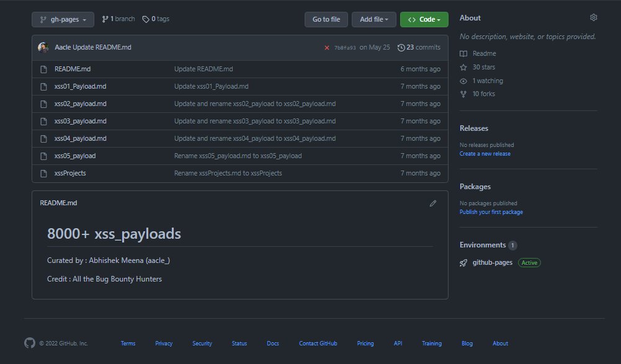The width and height of the screenshot is (621, 364).
Task: Open the Rename xssProjects.md commit message
Action: pos(228,174)
